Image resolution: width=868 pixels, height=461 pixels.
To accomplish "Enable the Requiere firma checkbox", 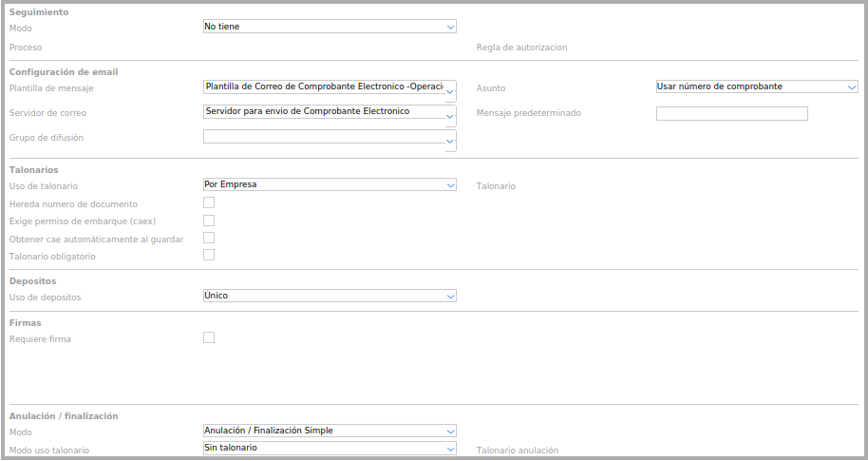I will click(209, 337).
